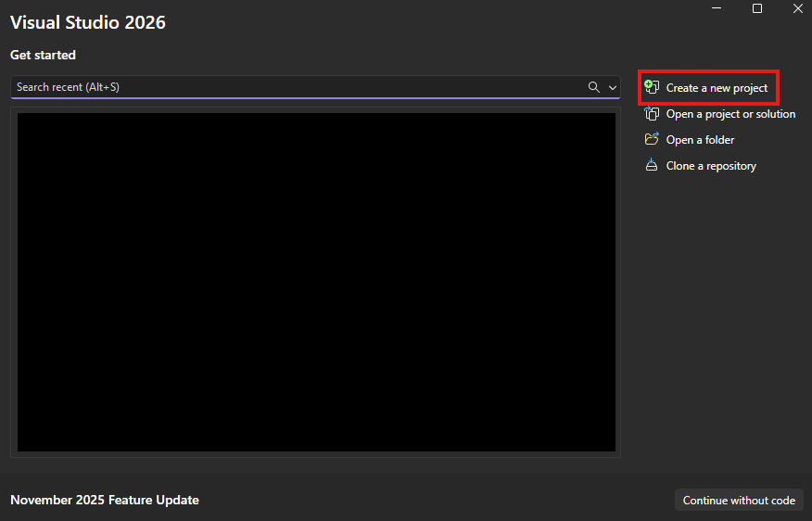Click the November 2025 Feature Update label

(105, 500)
